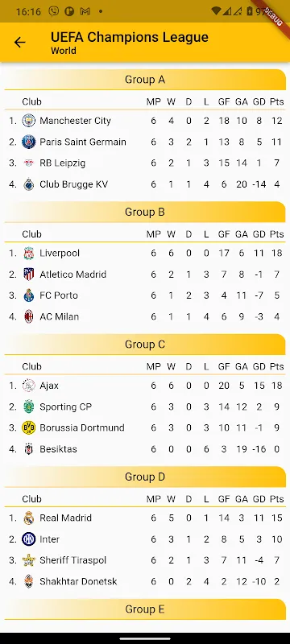Tap the Borussia Dortmund BVB logo
The width and height of the screenshot is (290, 644).
[29, 428]
